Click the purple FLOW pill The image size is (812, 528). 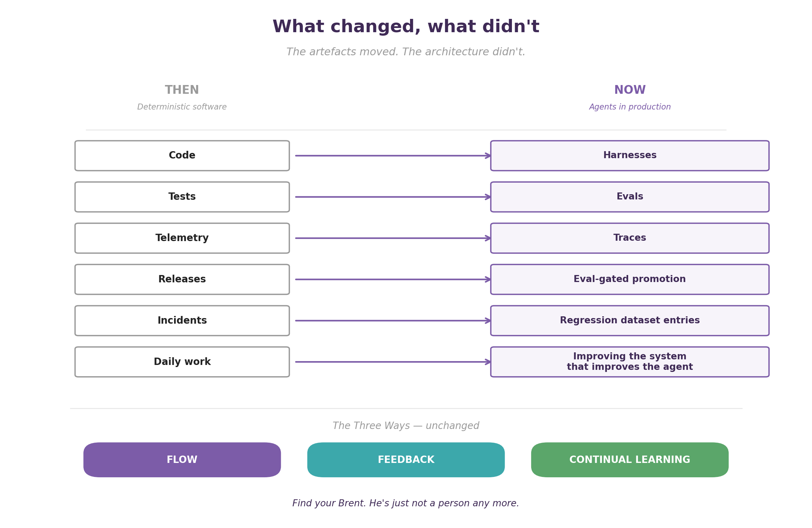pyautogui.click(x=182, y=460)
